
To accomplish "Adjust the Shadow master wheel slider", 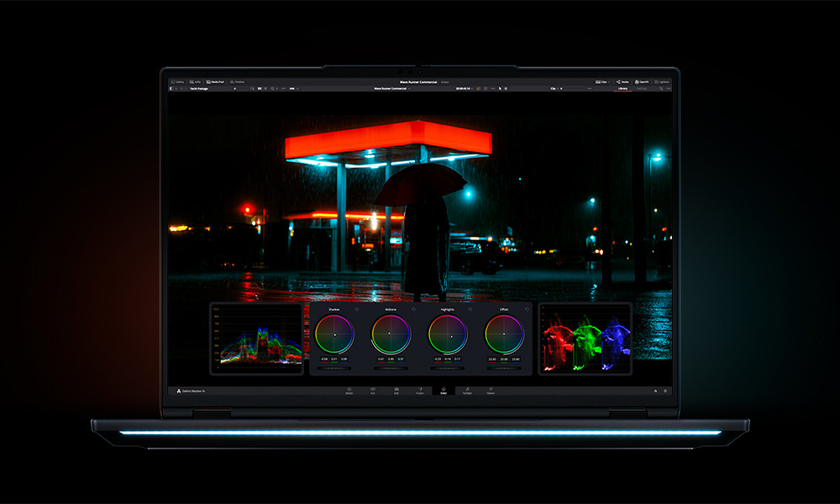I will (x=334, y=369).
